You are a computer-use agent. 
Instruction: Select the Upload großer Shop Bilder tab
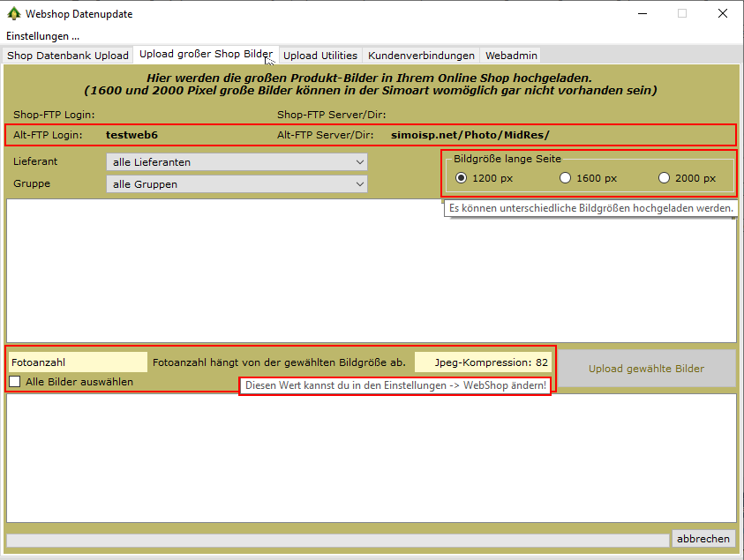coord(206,55)
